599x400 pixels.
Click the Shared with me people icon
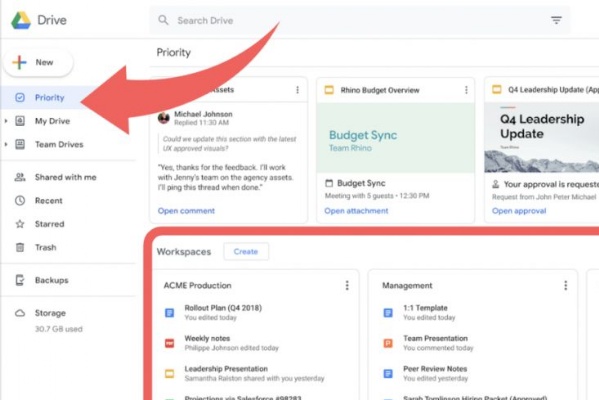[x=20, y=177]
